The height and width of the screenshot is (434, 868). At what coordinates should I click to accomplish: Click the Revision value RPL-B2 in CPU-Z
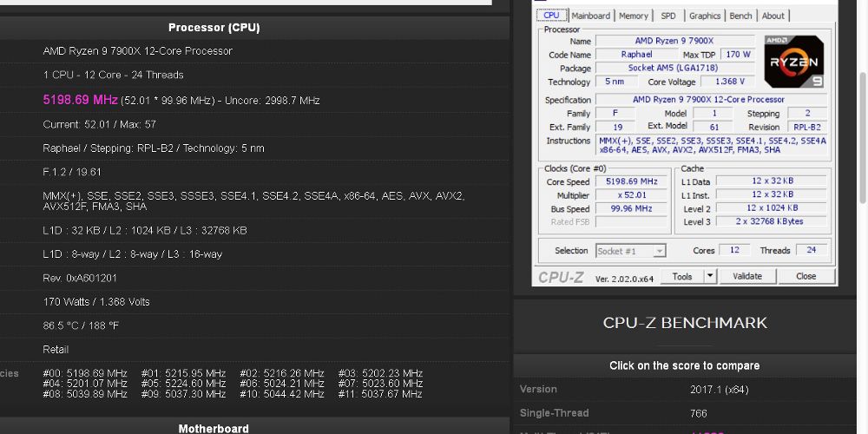pos(806,127)
